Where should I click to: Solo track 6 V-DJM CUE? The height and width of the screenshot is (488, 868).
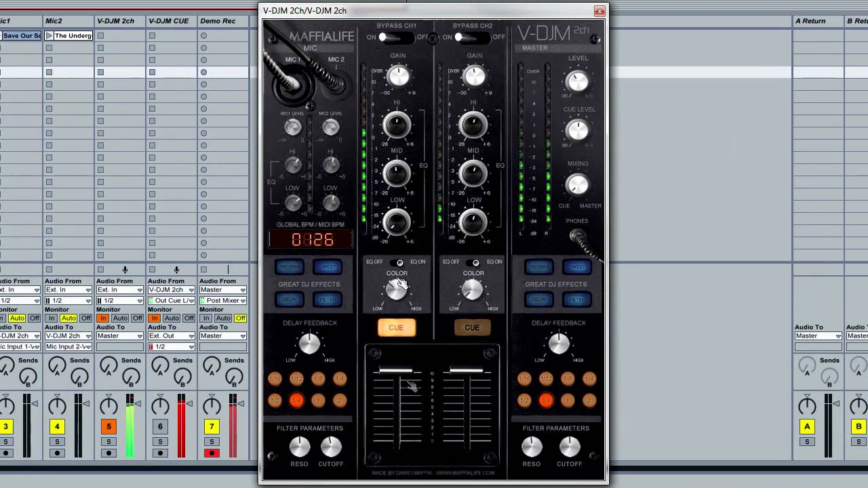160,442
